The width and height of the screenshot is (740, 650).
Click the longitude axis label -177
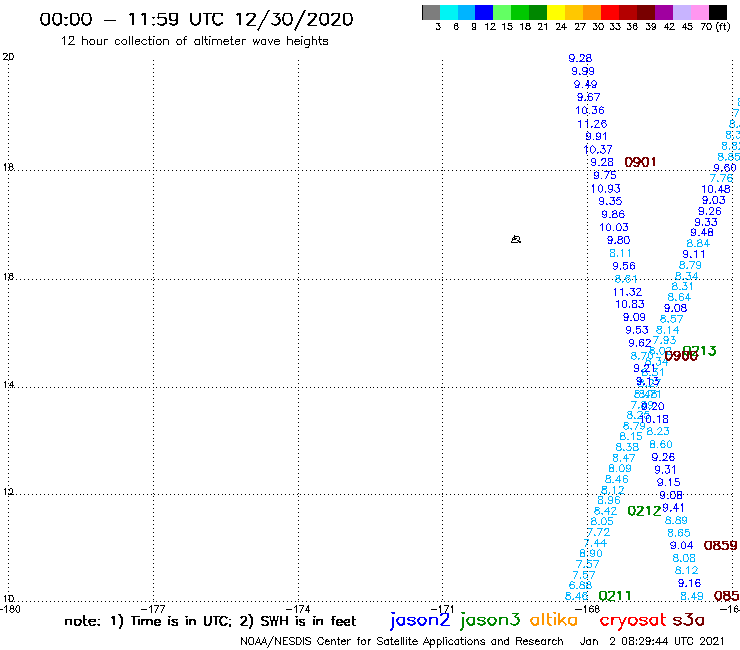(154, 609)
